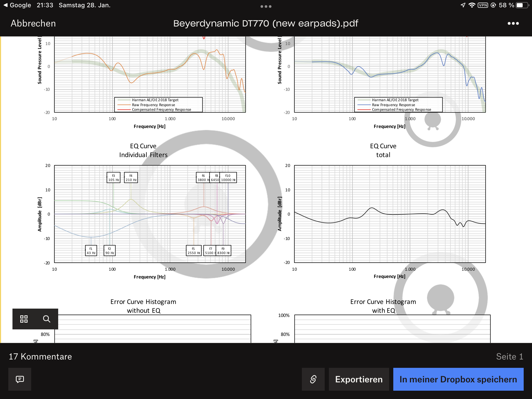The width and height of the screenshot is (532, 399).
Task: Tap the f6 3800 Hz filter label
Action: tap(203, 178)
